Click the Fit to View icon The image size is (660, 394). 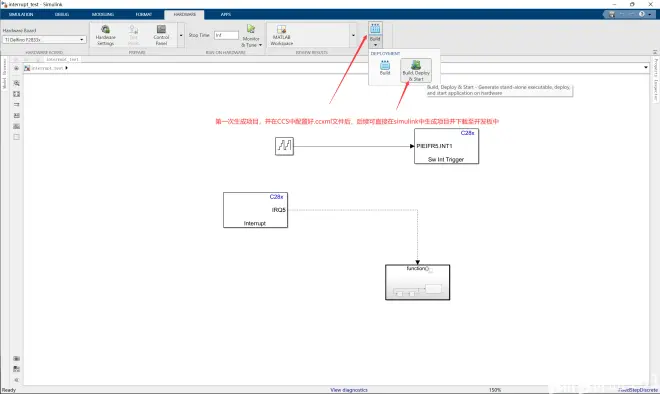[16, 94]
